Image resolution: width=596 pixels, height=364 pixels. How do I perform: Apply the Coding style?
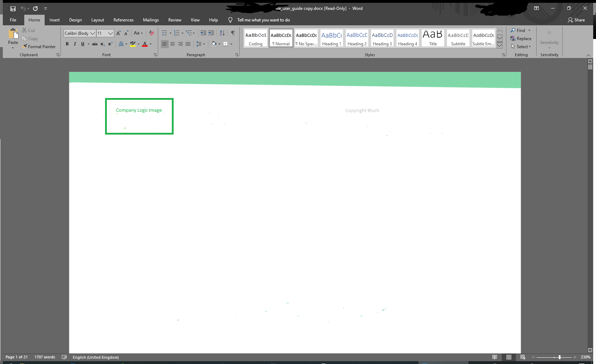pos(255,38)
